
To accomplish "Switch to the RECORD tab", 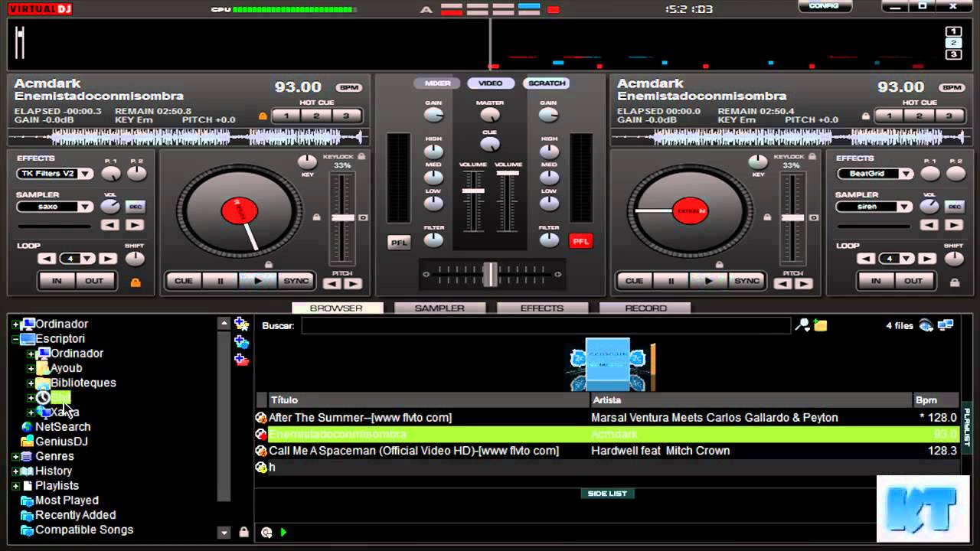I will tap(645, 308).
